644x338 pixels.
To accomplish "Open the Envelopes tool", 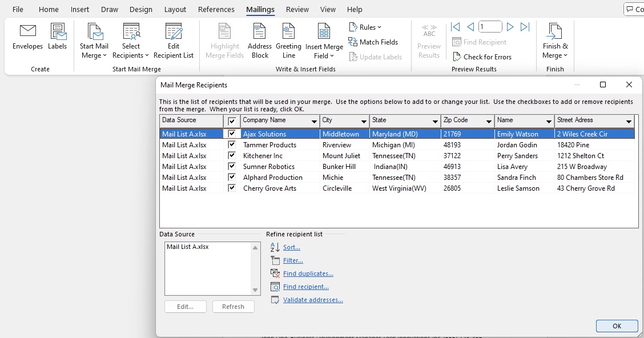I will pos(27,37).
